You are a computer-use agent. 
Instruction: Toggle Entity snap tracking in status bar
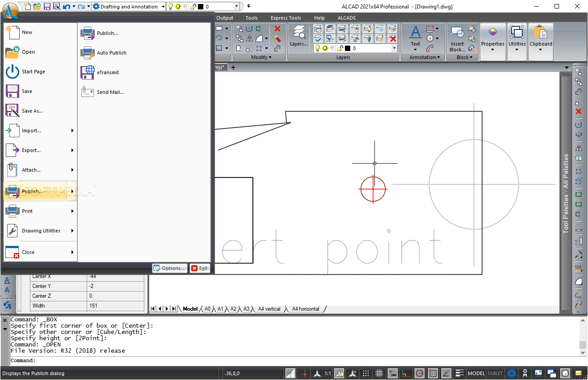(x=446, y=373)
